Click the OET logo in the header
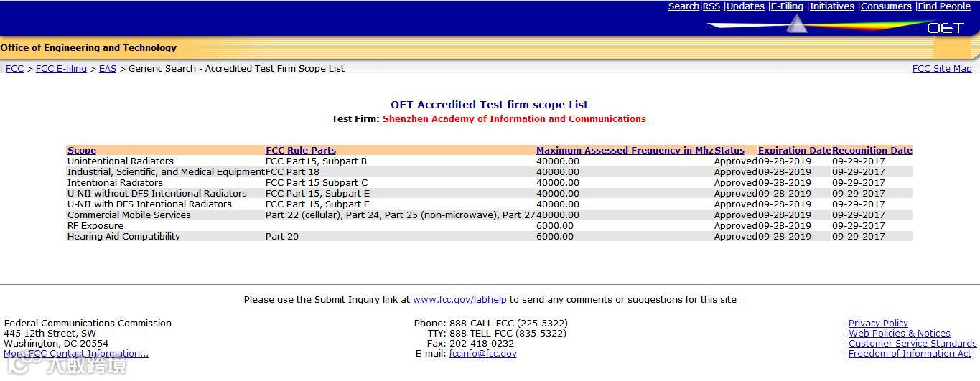The width and height of the screenshot is (980, 381). click(x=945, y=28)
